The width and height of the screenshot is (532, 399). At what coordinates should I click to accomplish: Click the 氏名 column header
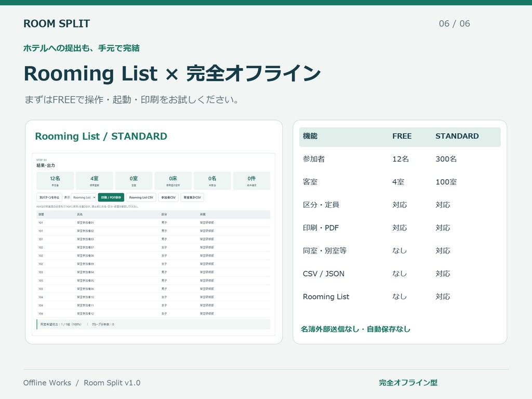[x=79, y=215]
